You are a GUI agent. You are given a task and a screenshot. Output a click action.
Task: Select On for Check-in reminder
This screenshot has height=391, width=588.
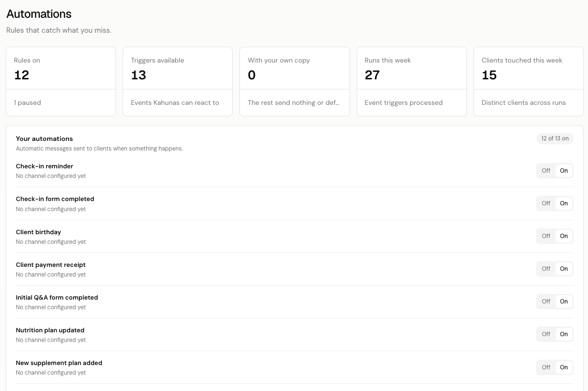(564, 171)
